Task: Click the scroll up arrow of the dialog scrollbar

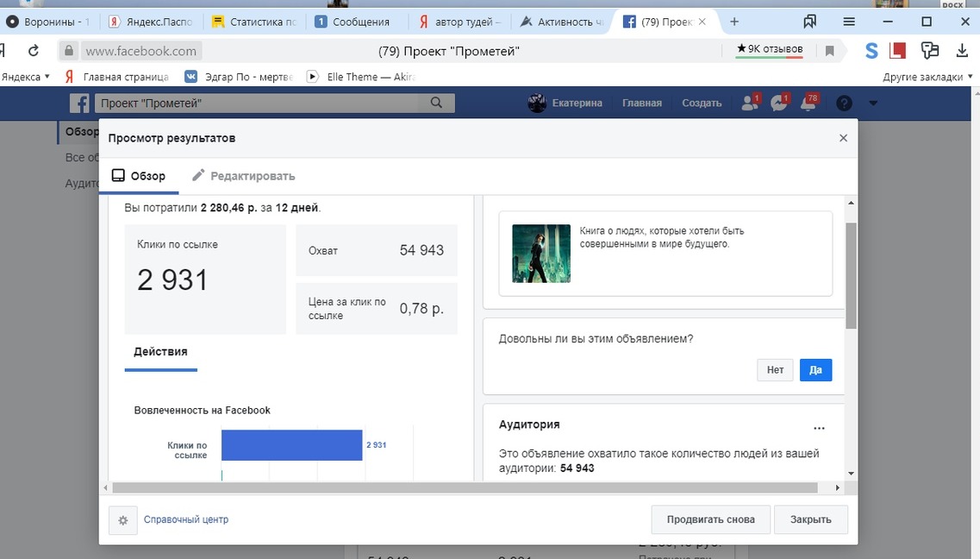Action: [x=851, y=203]
